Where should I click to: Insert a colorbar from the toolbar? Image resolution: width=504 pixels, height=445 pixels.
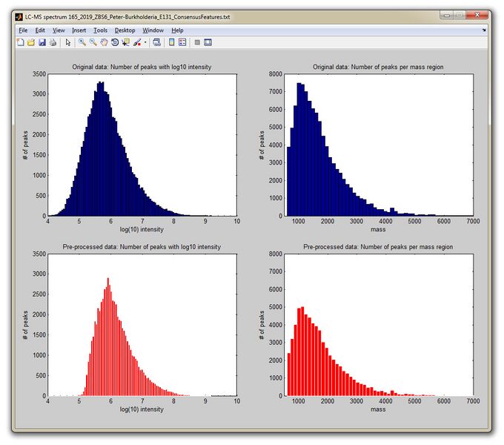pyautogui.click(x=171, y=42)
